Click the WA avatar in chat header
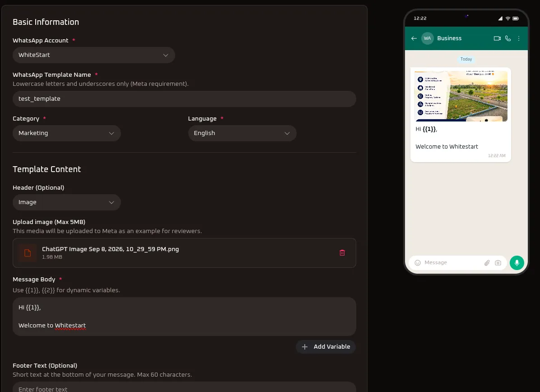540x392 pixels. (x=428, y=38)
